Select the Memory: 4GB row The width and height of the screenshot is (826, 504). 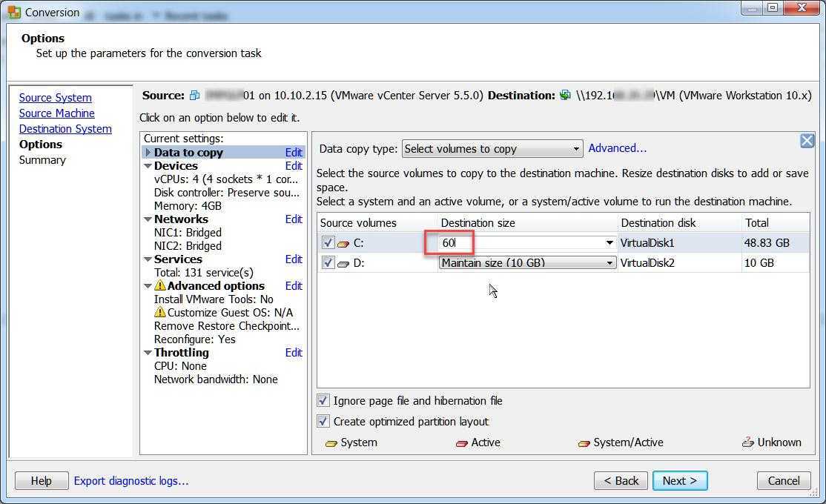click(188, 206)
